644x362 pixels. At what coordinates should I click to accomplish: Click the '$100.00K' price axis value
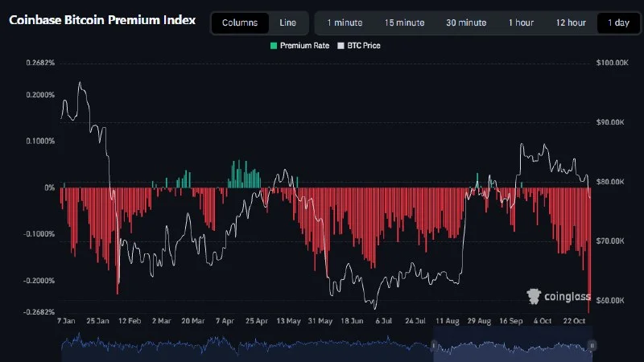point(612,63)
